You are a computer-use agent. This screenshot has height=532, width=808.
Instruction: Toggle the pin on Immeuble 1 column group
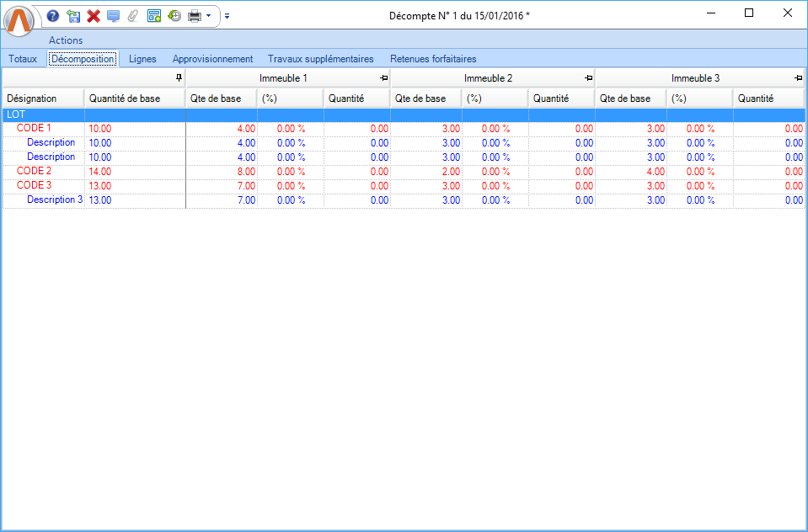pos(383,78)
